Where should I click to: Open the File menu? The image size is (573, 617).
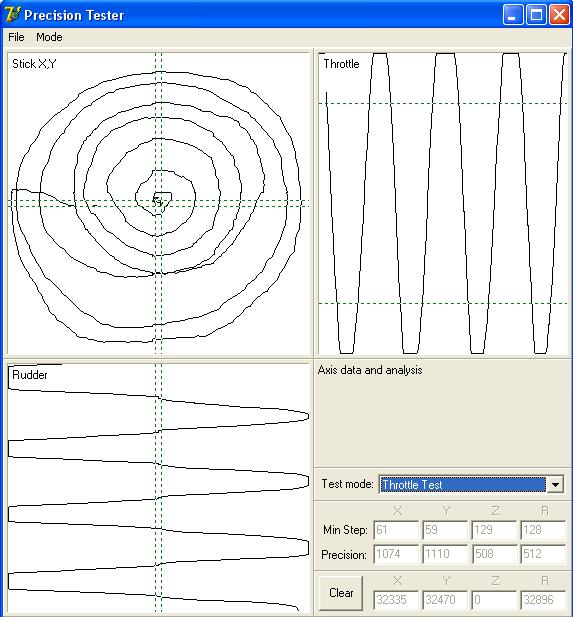16,37
